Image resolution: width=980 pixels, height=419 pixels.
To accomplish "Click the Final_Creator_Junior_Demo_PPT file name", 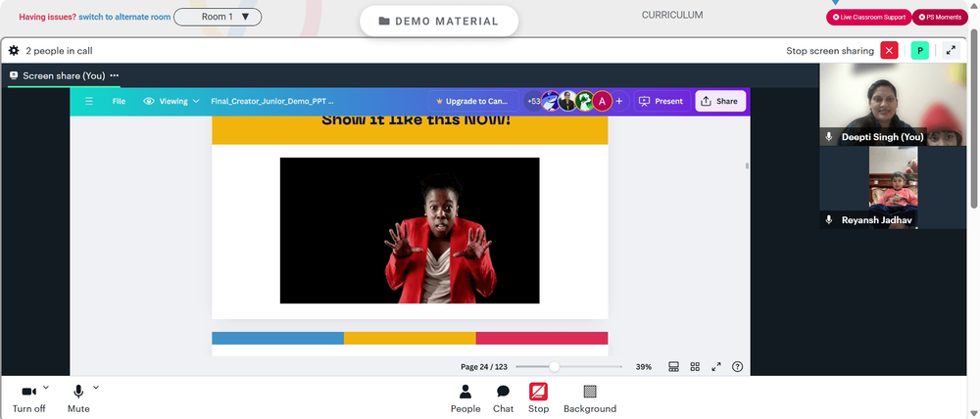I will pyautogui.click(x=272, y=101).
